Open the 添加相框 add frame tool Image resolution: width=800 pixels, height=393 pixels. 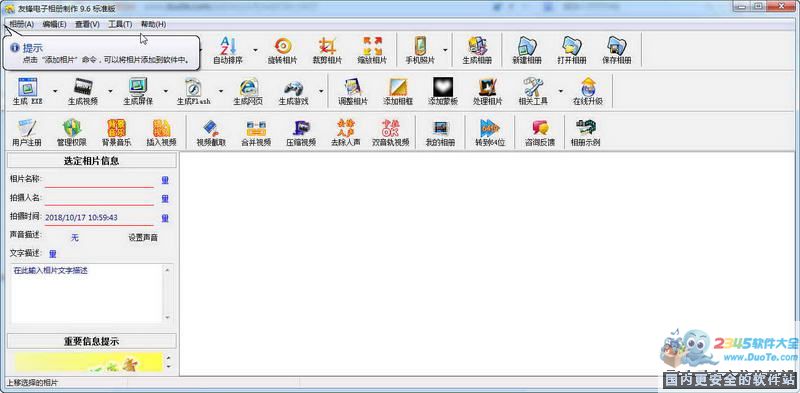[x=398, y=92]
